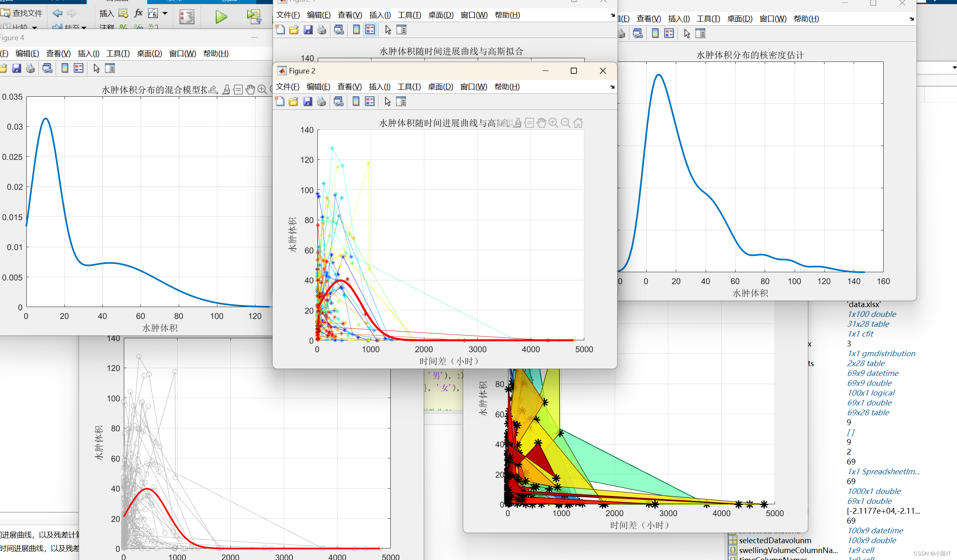957x560 pixels.
Task: Click green Run button in MATLAB editor
Action: tap(221, 17)
